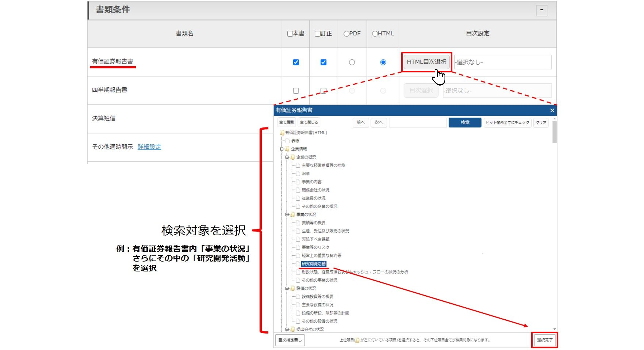Select 研究開発活動 in the tree
Viewport: 644px width, 350px height.
point(314,264)
